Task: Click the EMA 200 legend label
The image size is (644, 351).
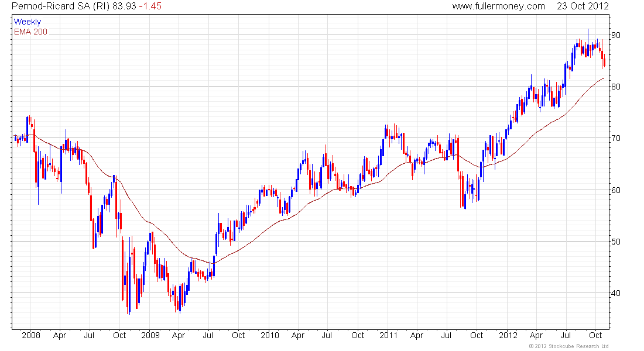Action: [31, 32]
